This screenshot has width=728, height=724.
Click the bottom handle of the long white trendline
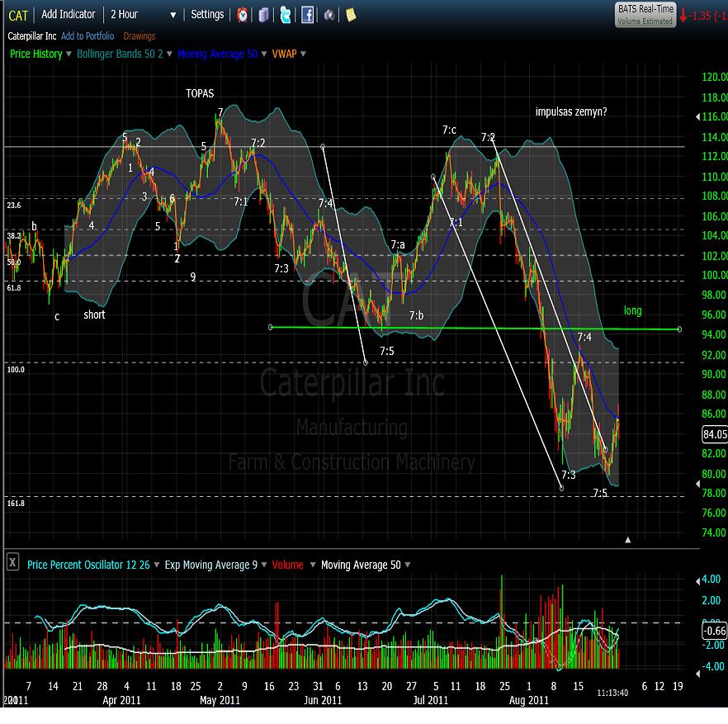tap(562, 488)
